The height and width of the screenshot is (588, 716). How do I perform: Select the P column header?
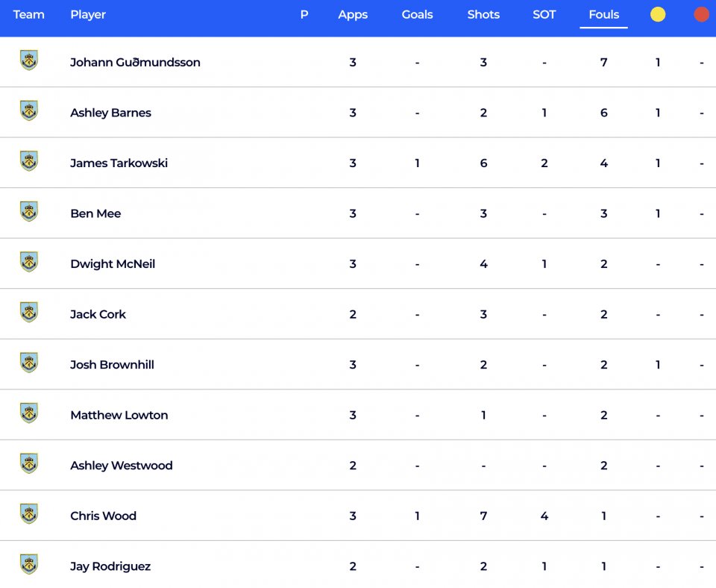304,15
